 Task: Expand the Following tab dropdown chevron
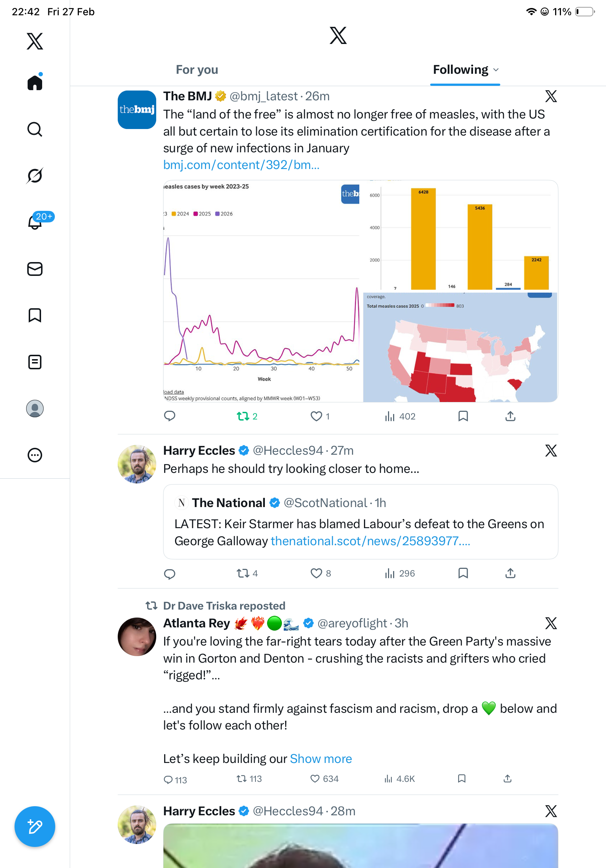pos(496,70)
